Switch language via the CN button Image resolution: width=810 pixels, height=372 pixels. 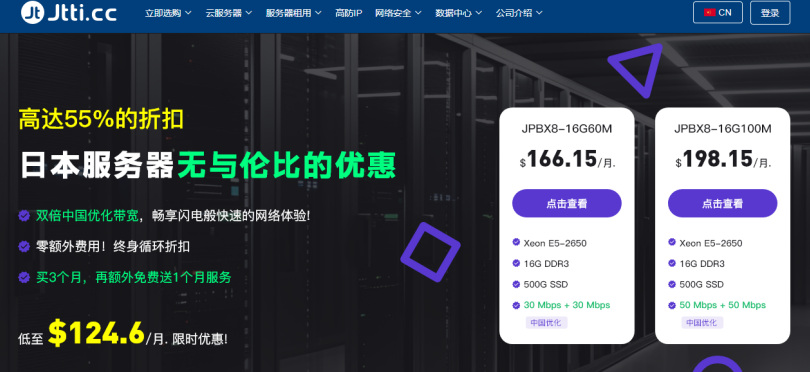tap(718, 12)
